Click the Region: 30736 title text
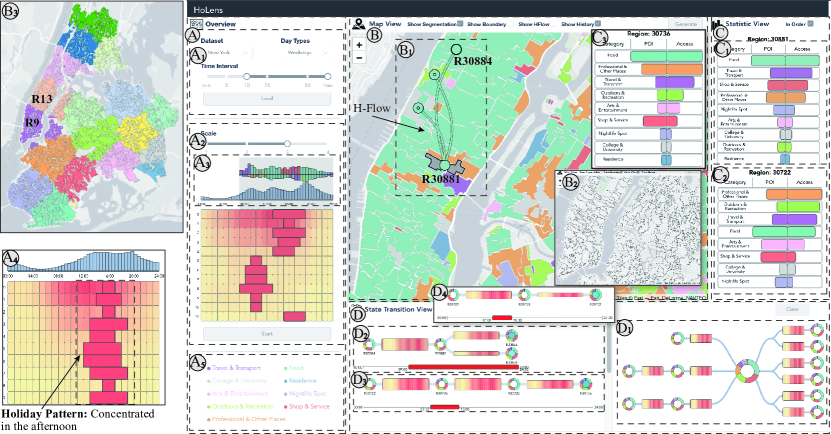 pos(648,34)
